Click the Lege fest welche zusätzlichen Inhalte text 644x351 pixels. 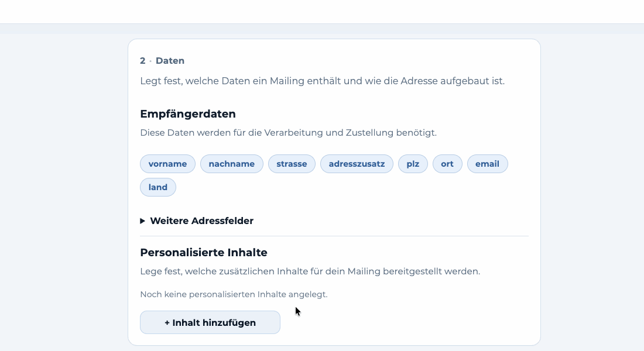310,271
